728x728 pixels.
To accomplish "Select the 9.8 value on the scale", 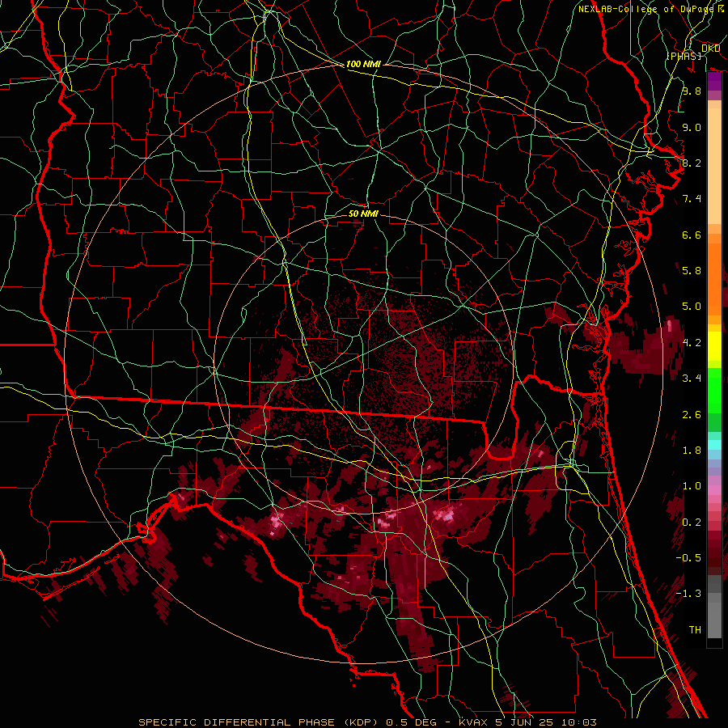I will tap(692, 91).
